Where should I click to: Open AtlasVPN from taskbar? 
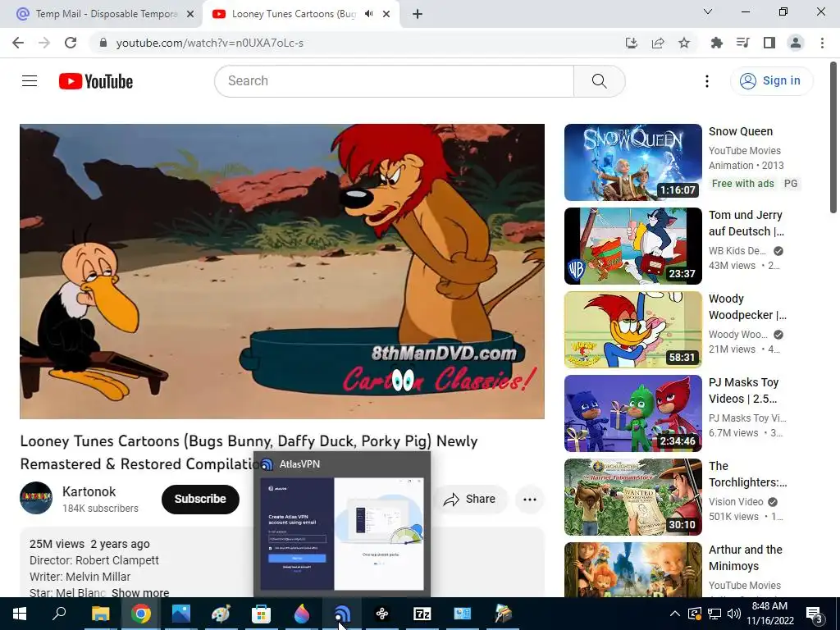pyautogui.click(x=342, y=614)
